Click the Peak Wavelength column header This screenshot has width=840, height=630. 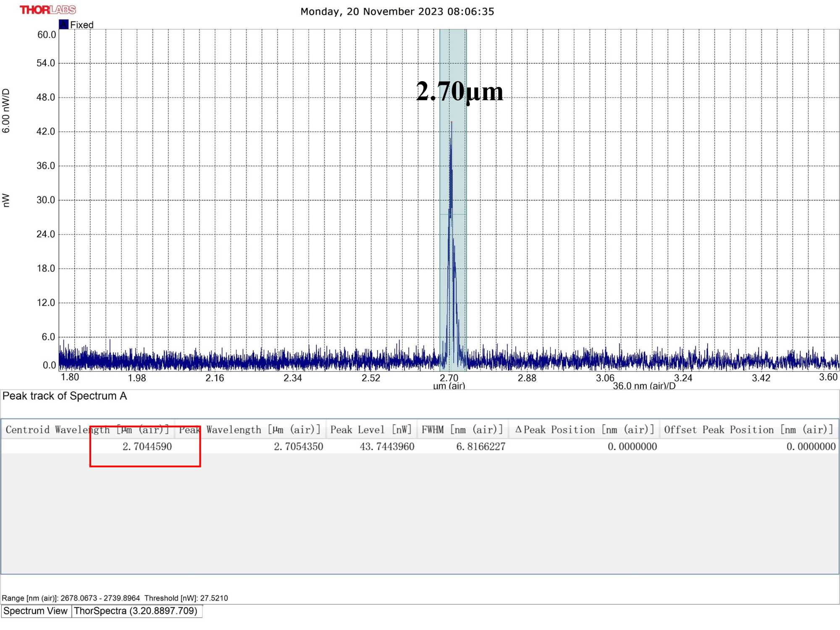tap(249, 430)
